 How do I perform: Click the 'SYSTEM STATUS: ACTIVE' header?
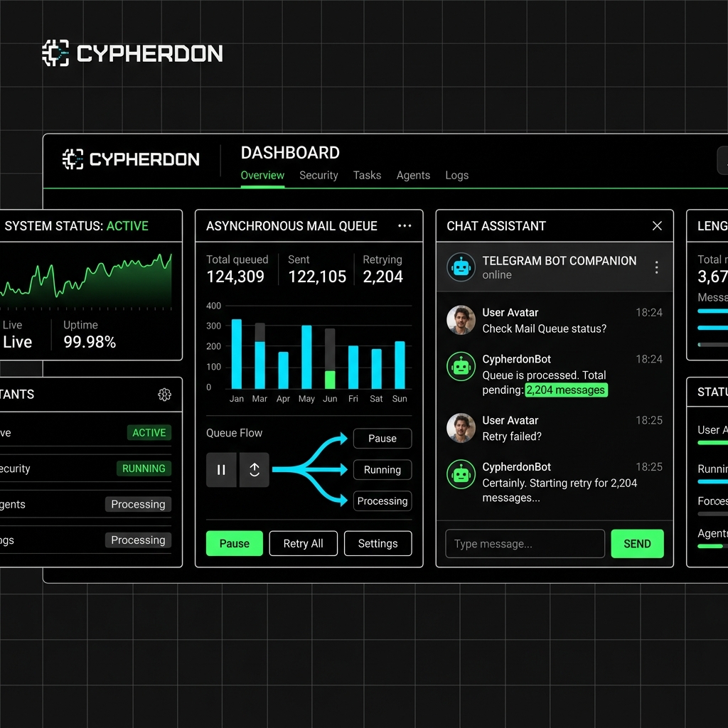click(x=77, y=225)
